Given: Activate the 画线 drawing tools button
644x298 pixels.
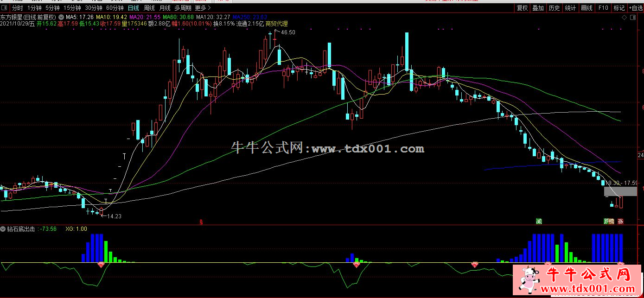Looking at the screenshot, I should pos(587,8).
